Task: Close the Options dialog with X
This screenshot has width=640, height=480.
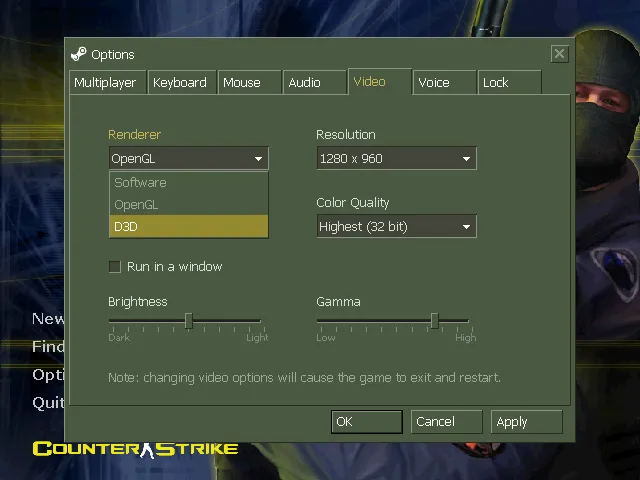Action: 559,54
